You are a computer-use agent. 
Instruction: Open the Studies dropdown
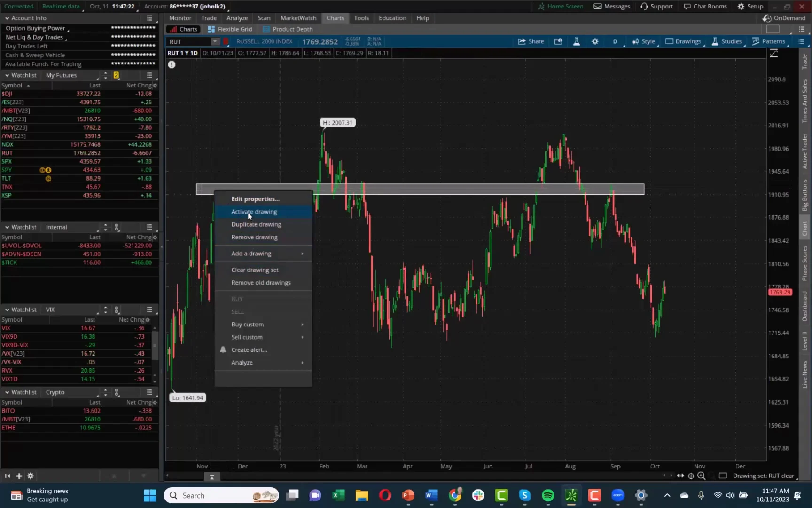(x=727, y=41)
